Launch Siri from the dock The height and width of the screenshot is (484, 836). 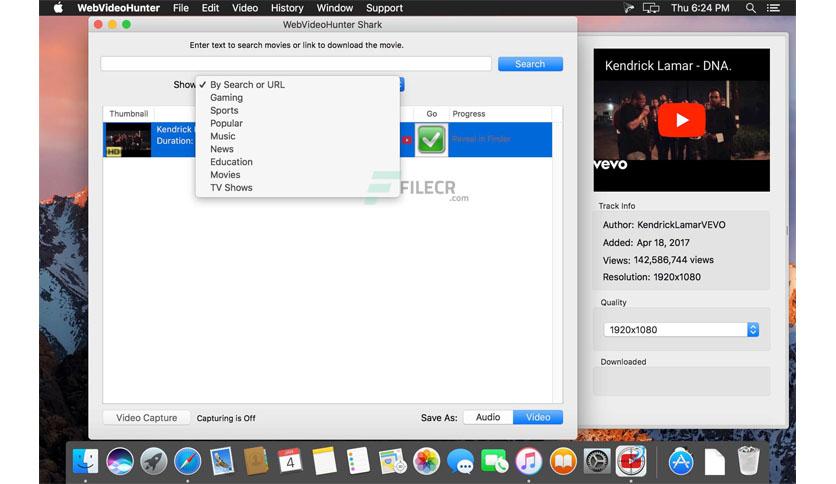(119, 461)
